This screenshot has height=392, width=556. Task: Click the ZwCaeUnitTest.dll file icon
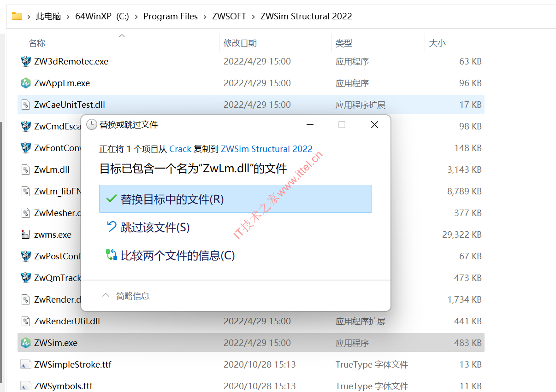(x=26, y=105)
